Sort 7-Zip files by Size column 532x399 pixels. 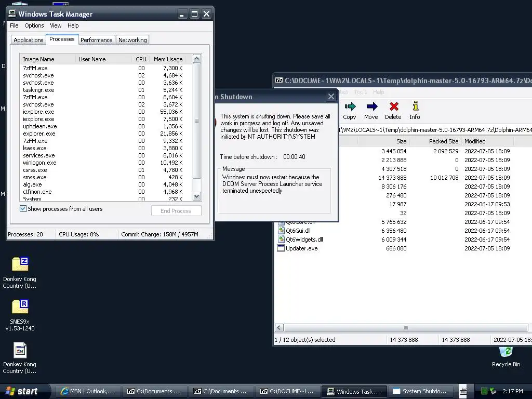point(383,141)
